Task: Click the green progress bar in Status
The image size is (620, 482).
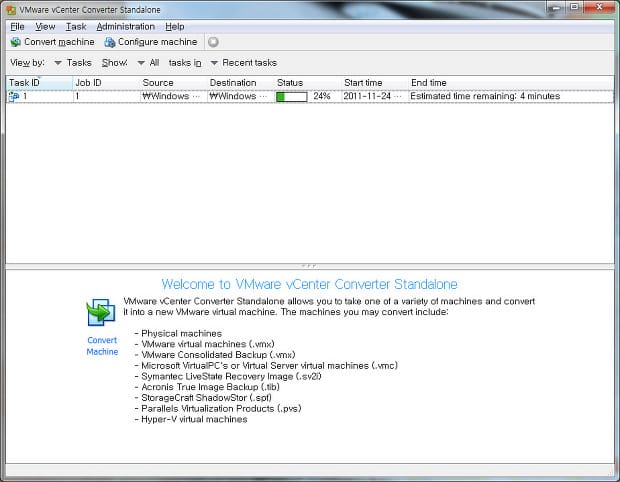Action: coord(291,96)
